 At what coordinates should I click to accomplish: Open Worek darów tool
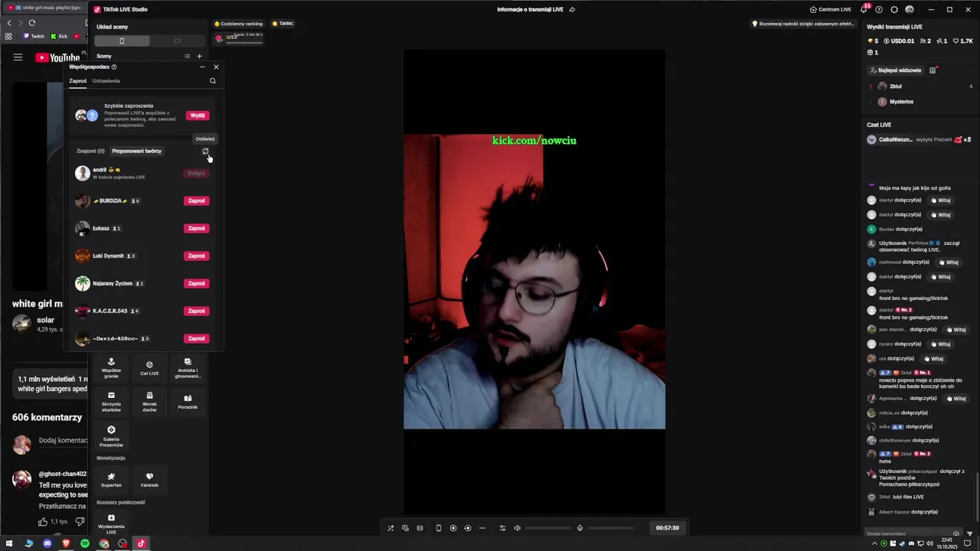(149, 402)
